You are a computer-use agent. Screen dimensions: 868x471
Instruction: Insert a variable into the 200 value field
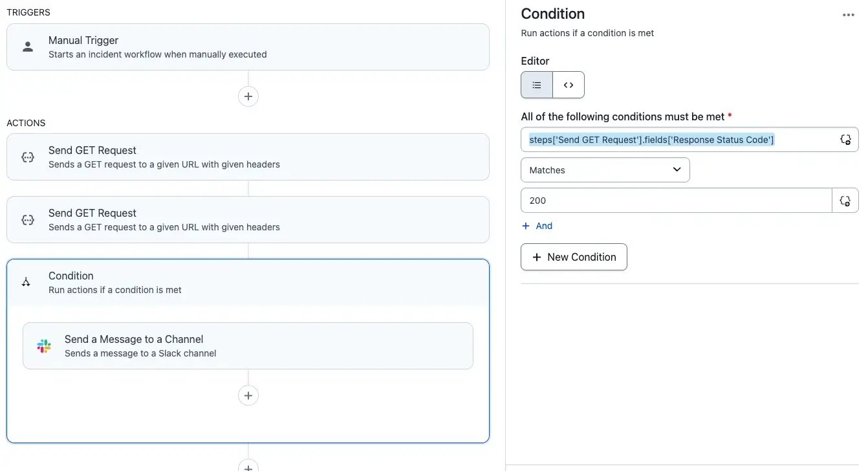845,201
